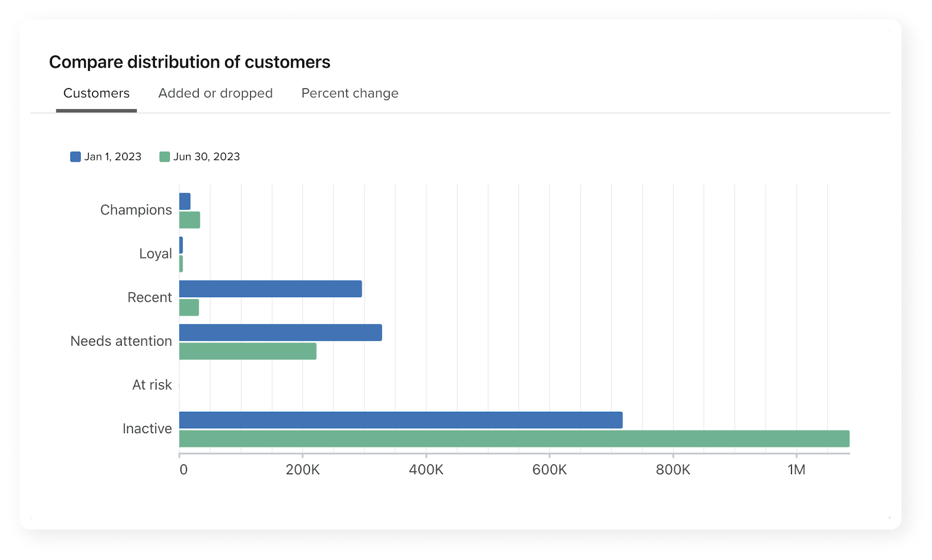Click the Champions green bar
The image size is (932, 560).
point(190,220)
